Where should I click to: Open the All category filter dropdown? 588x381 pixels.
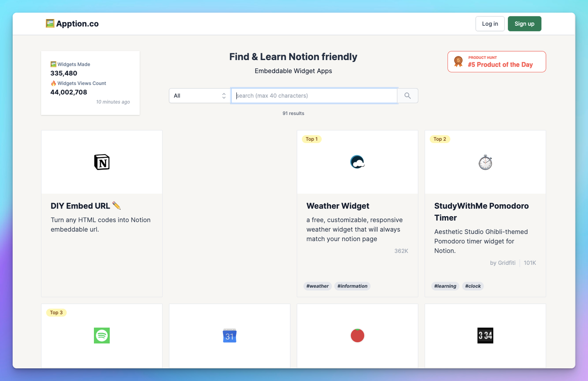tap(199, 95)
